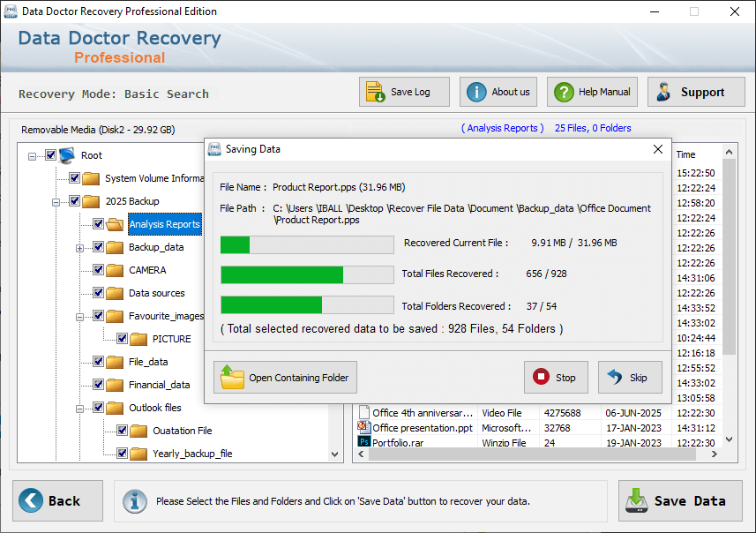Image resolution: width=756 pixels, height=533 pixels.
Task: Click the Root computer icon
Action: click(x=67, y=155)
